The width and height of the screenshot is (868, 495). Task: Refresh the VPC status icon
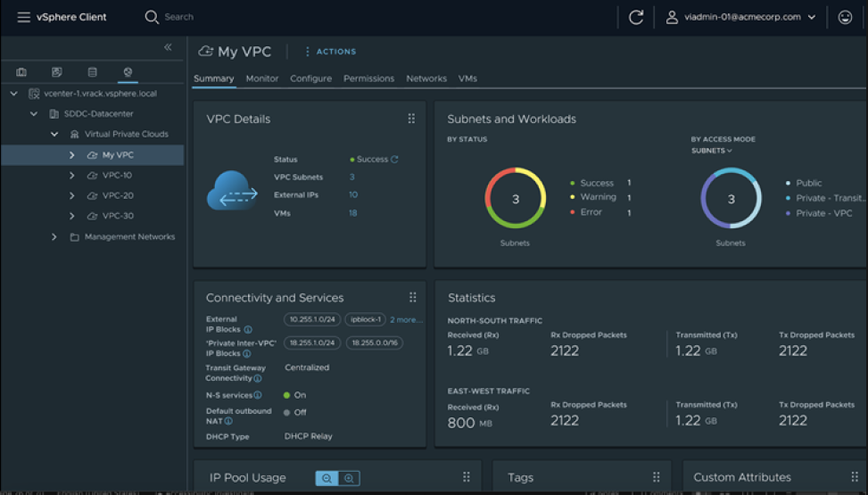click(394, 160)
